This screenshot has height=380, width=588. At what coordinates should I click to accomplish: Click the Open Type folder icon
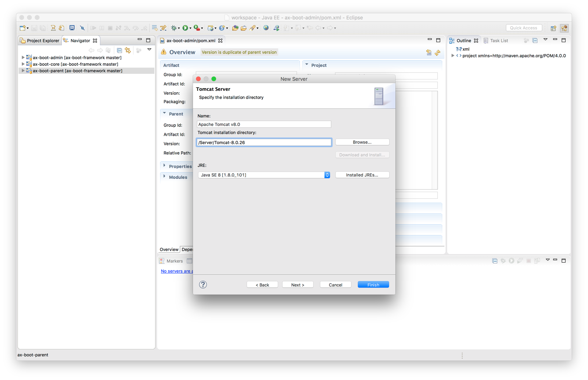click(x=235, y=28)
